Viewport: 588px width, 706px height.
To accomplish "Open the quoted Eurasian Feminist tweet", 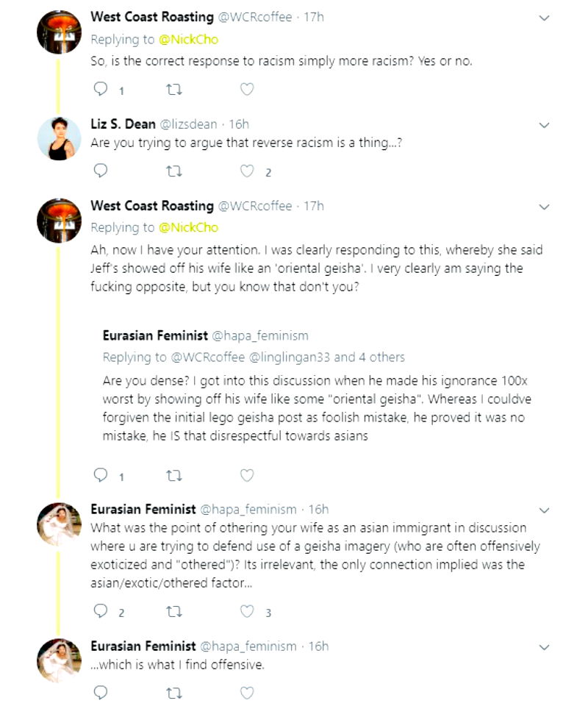I will [323, 397].
